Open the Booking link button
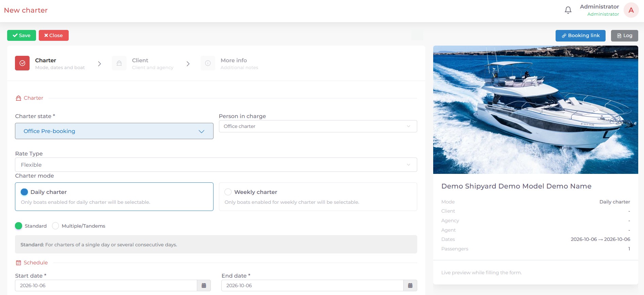 [x=580, y=35]
